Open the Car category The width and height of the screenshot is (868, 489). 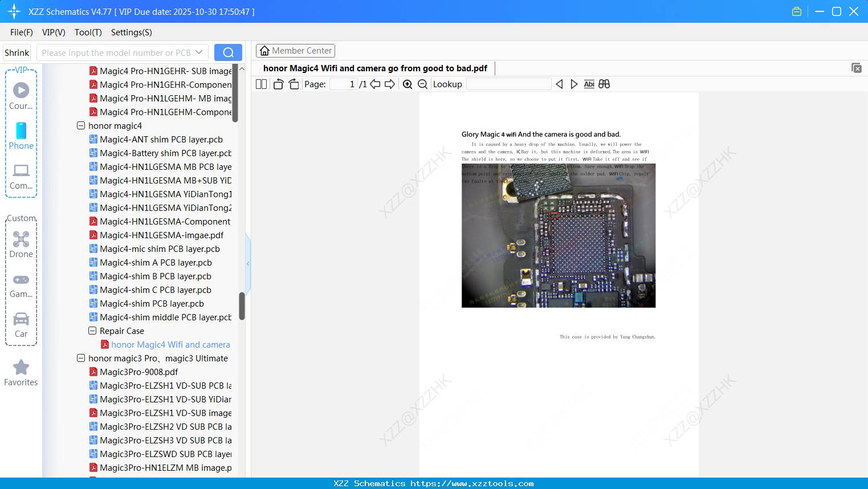click(x=21, y=324)
